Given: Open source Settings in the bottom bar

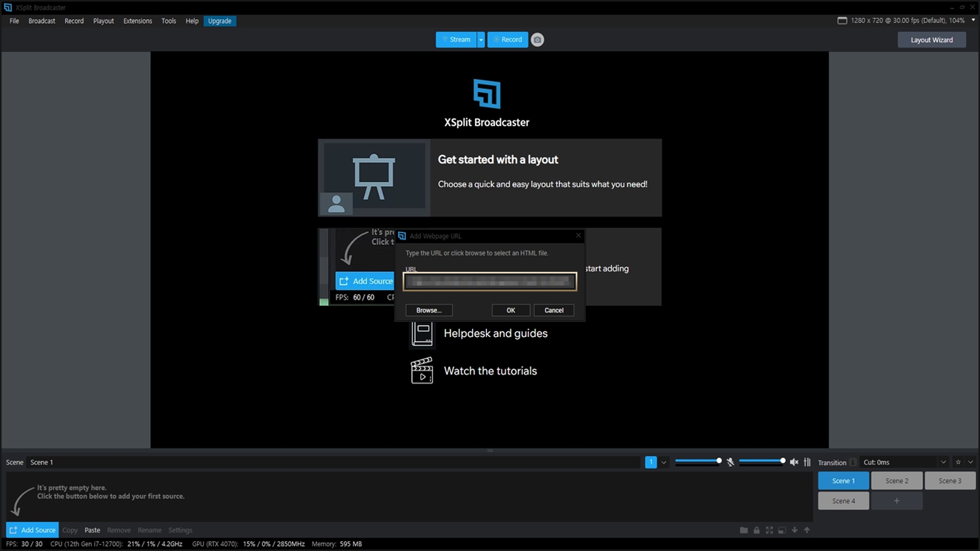Looking at the screenshot, I should tap(180, 530).
